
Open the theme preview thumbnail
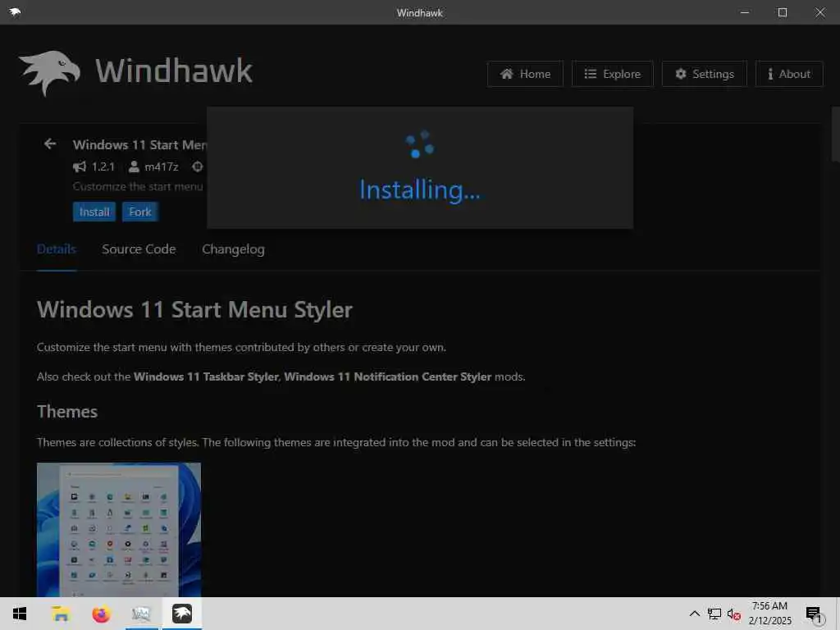pyautogui.click(x=119, y=529)
